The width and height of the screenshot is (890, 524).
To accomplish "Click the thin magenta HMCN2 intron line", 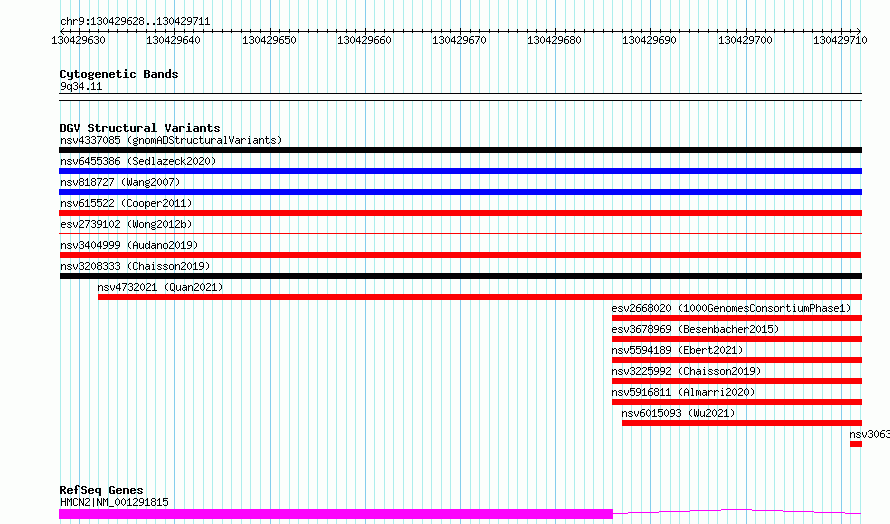I will point(737,512).
